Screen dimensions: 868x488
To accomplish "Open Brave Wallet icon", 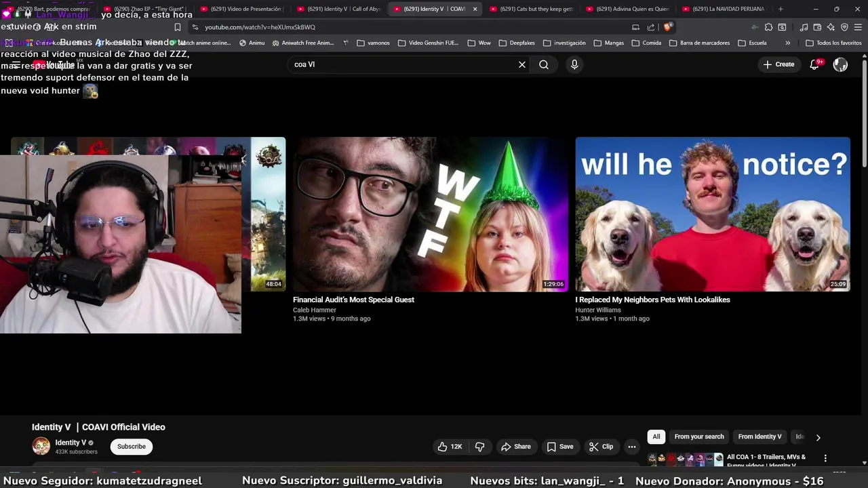I will pyautogui.click(x=817, y=27).
